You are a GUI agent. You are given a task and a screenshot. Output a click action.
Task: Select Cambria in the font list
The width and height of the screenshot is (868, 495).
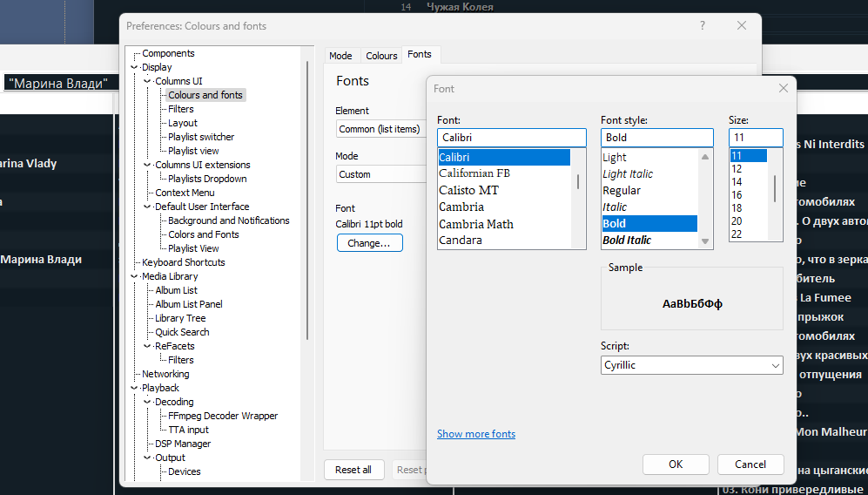click(x=461, y=207)
